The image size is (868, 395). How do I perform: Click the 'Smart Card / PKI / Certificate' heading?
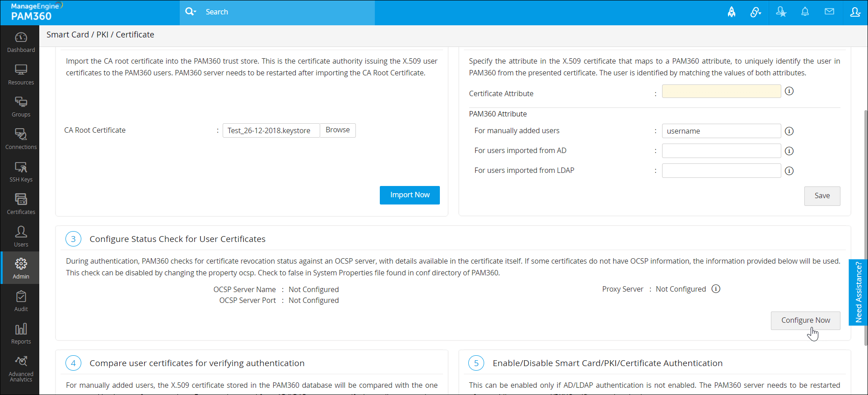tap(100, 35)
